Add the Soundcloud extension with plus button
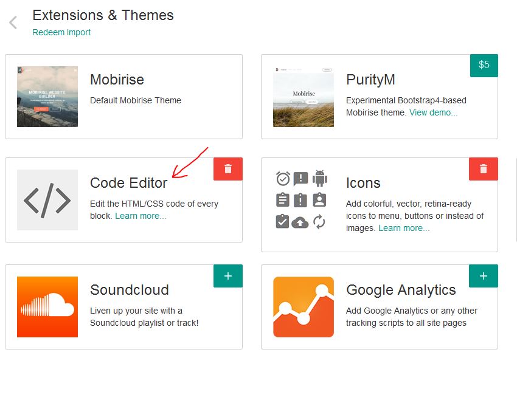The height and width of the screenshot is (420, 517). point(228,276)
